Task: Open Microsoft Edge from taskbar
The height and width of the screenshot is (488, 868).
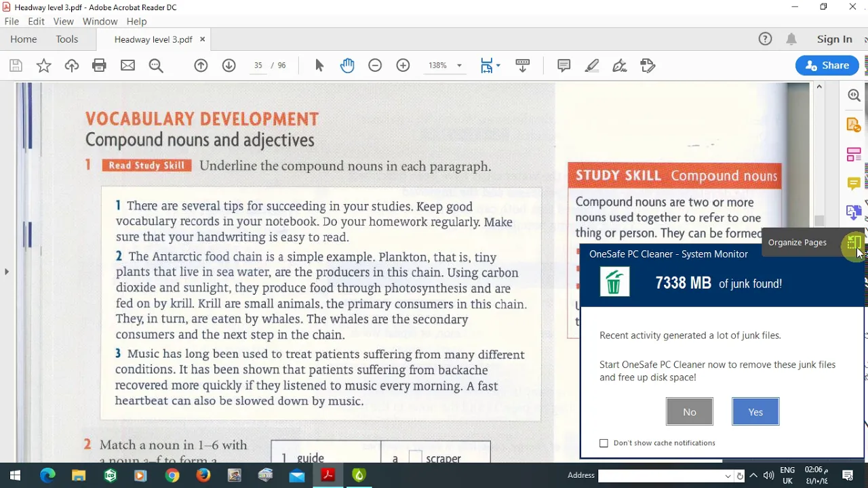Action: point(47,476)
